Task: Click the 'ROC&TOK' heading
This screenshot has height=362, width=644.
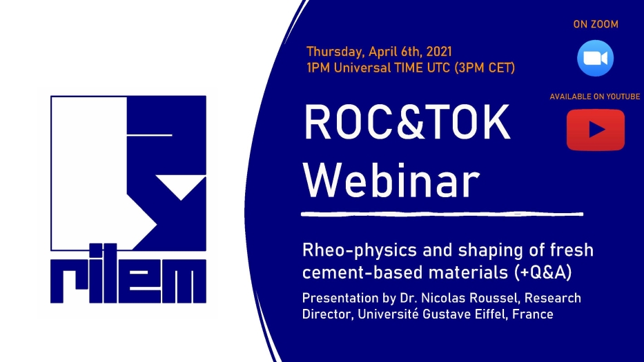Action: click(407, 123)
